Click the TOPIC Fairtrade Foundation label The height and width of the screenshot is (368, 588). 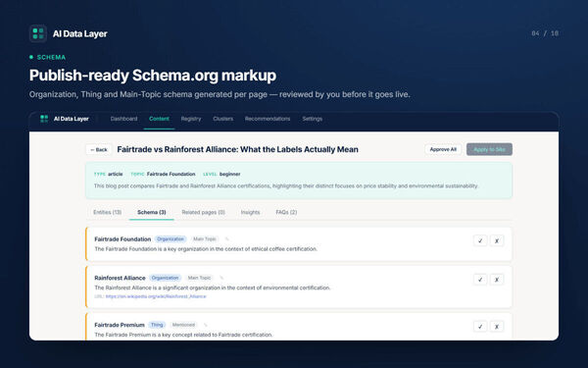pos(163,174)
